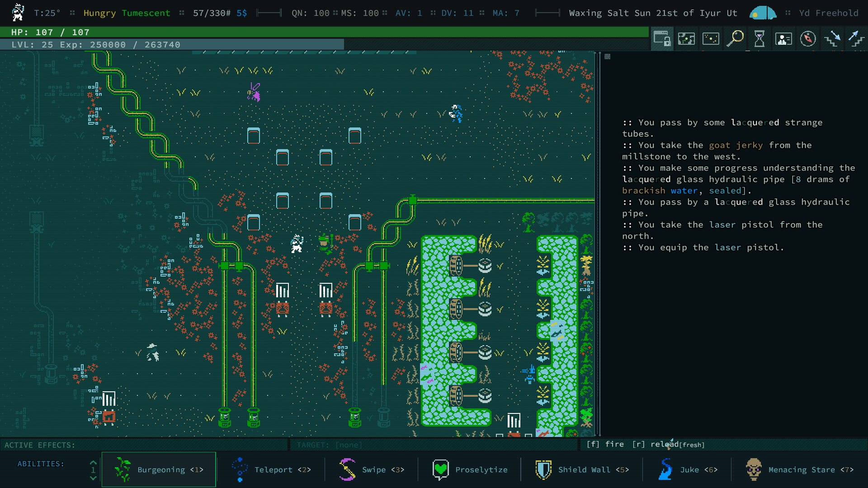Screen dimensions: 868x488
Task: Click the ascend stairs icon
Action: [x=856, y=39]
